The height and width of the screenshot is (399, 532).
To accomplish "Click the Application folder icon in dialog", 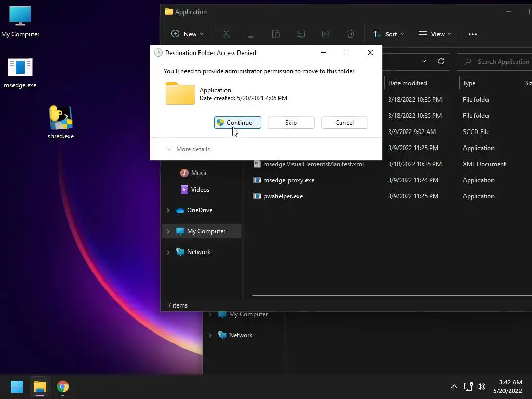I will coord(180,94).
